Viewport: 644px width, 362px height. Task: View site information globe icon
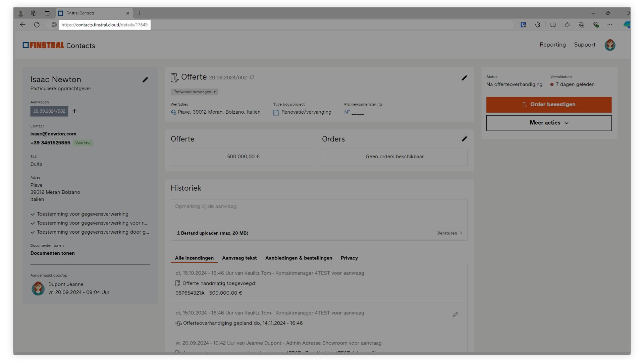tap(54, 25)
